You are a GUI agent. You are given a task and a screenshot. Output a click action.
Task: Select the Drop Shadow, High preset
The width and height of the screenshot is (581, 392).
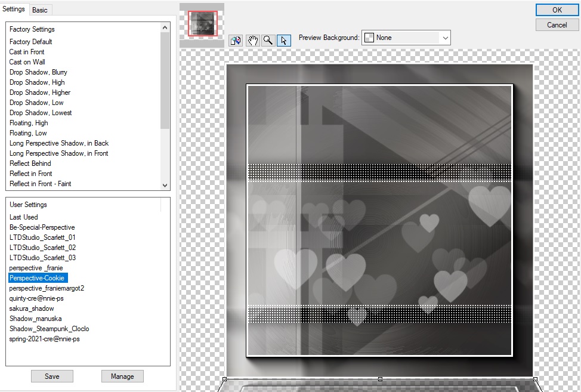(37, 82)
